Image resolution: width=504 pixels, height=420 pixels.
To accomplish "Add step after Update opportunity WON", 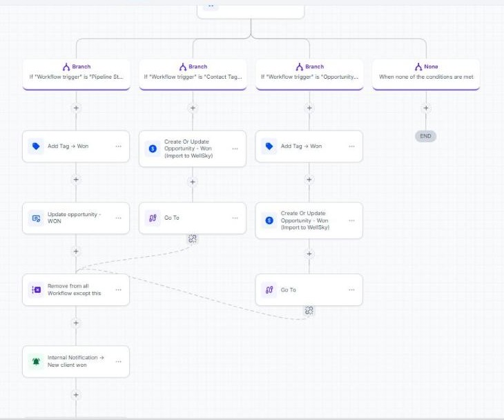I will tap(76, 251).
